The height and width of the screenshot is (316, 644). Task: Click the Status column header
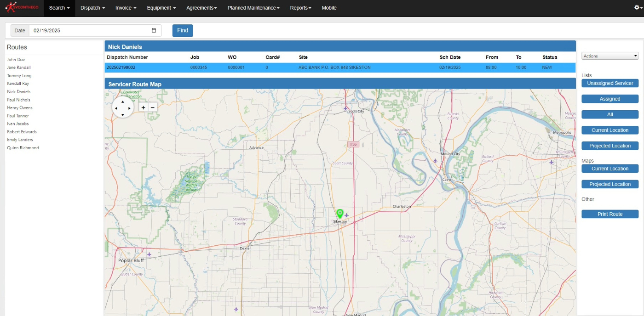(550, 57)
